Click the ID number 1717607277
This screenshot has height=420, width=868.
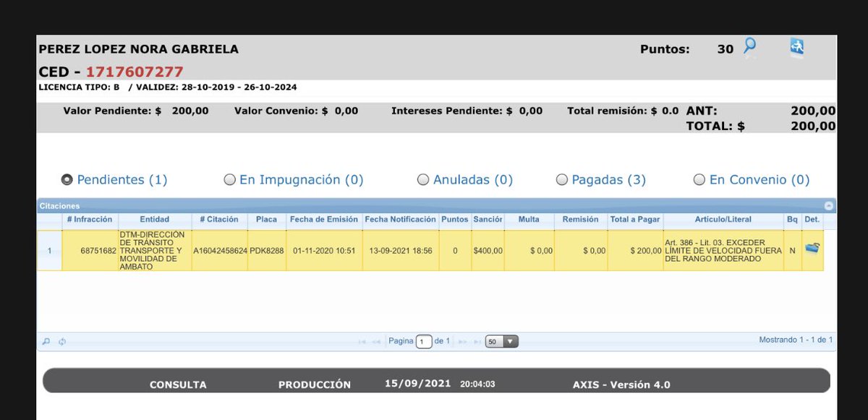click(x=135, y=72)
